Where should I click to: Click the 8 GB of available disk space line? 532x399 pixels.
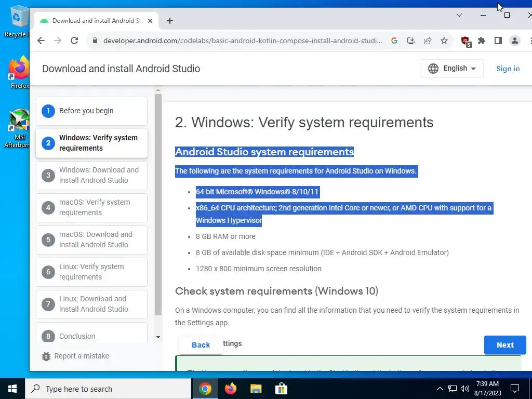(x=322, y=253)
